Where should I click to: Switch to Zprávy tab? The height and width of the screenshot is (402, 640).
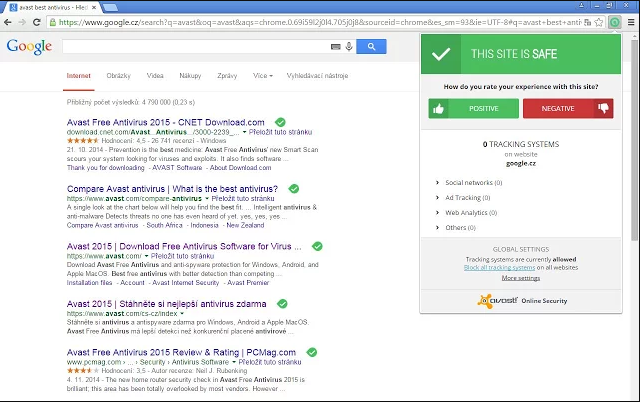(x=227, y=76)
